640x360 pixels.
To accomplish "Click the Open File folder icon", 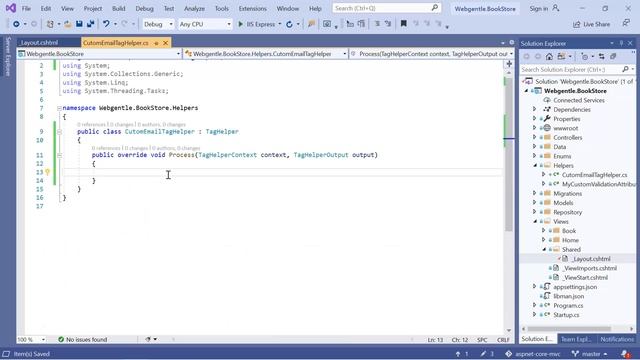I will coord(68,24).
